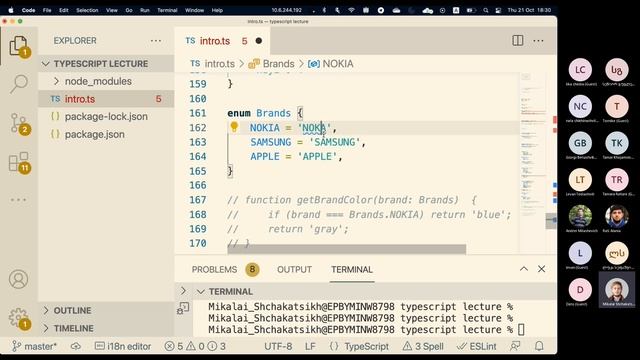The image size is (640, 360).
Task: Select participant LC avatar
Action: [x=580, y=70]
